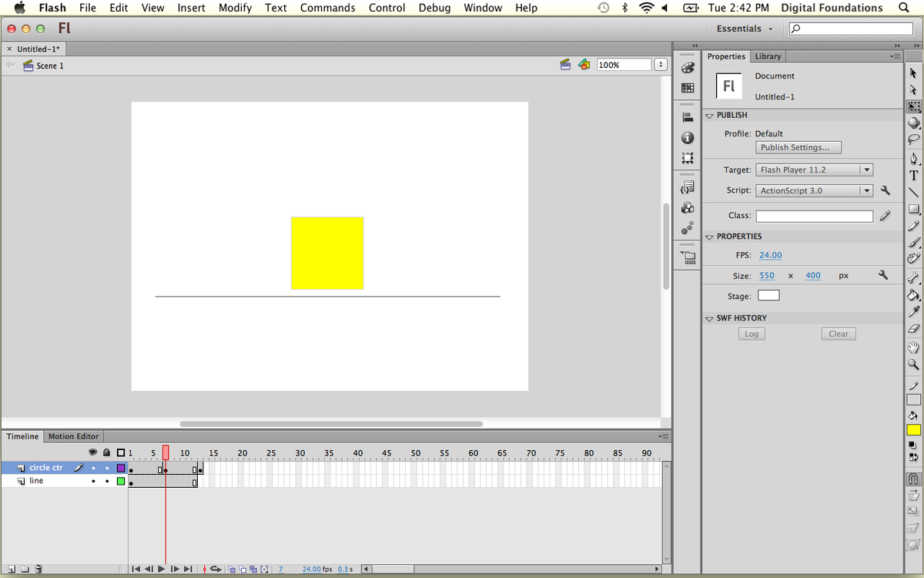Open the Script ActionScript 3.0 dropdown

tap(814, 191)
